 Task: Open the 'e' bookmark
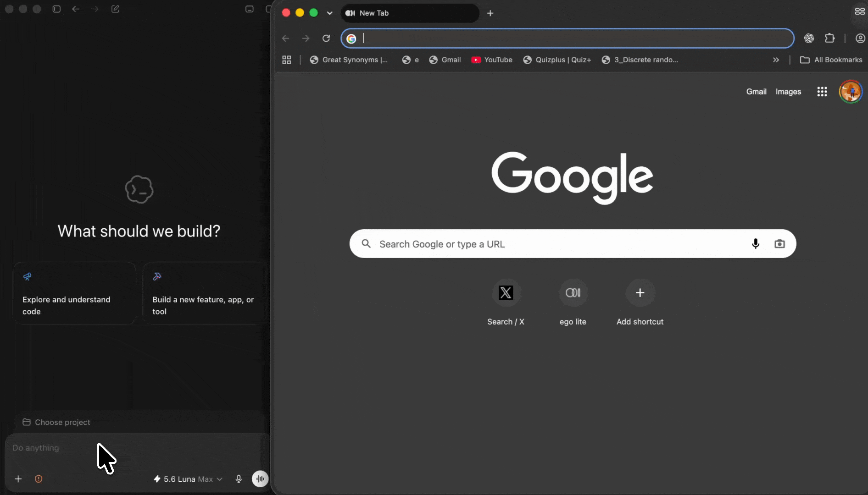click(411, 60)
